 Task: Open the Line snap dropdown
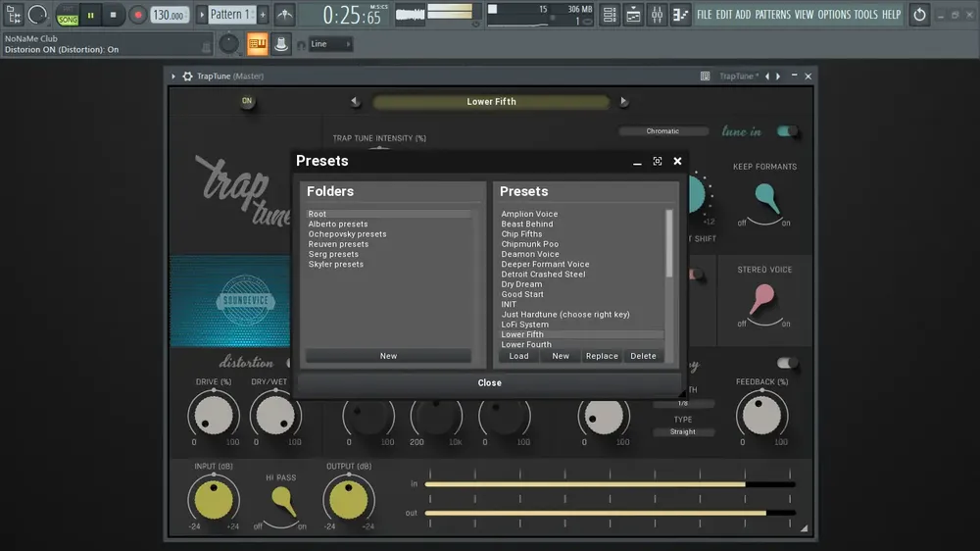330,44
